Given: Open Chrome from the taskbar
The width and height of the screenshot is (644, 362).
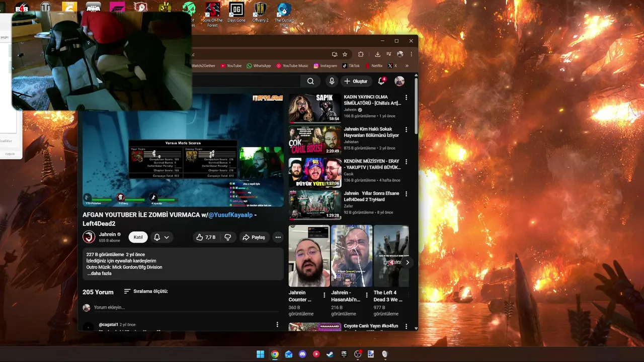Looking at the screenshot, I should point(275,354).
